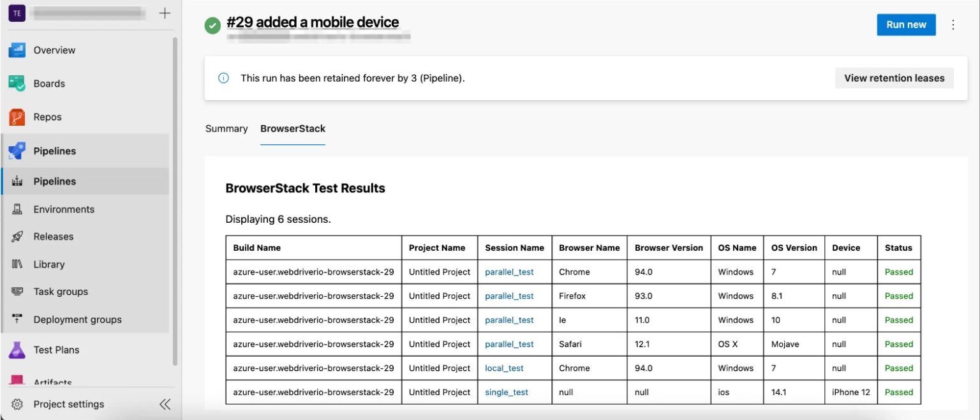Open the single_test session link
980x420 pixels.
click(x=506, y=393)
